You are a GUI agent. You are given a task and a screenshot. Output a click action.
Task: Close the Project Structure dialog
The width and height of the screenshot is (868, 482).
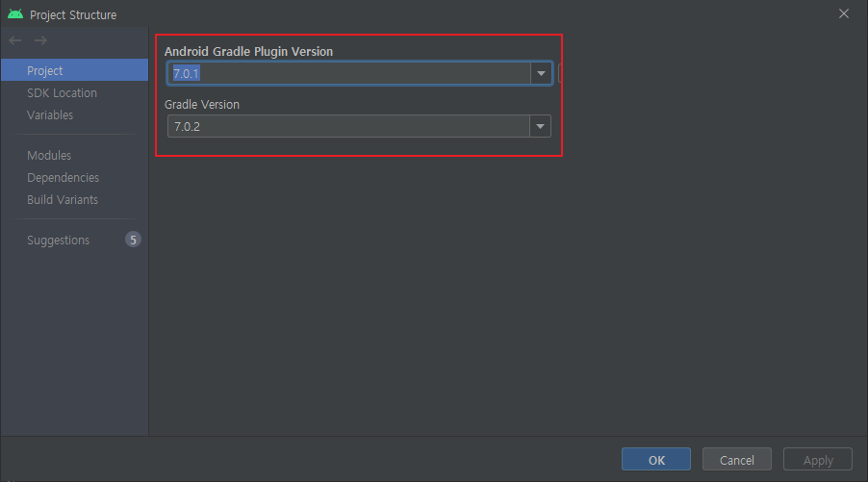844,13
